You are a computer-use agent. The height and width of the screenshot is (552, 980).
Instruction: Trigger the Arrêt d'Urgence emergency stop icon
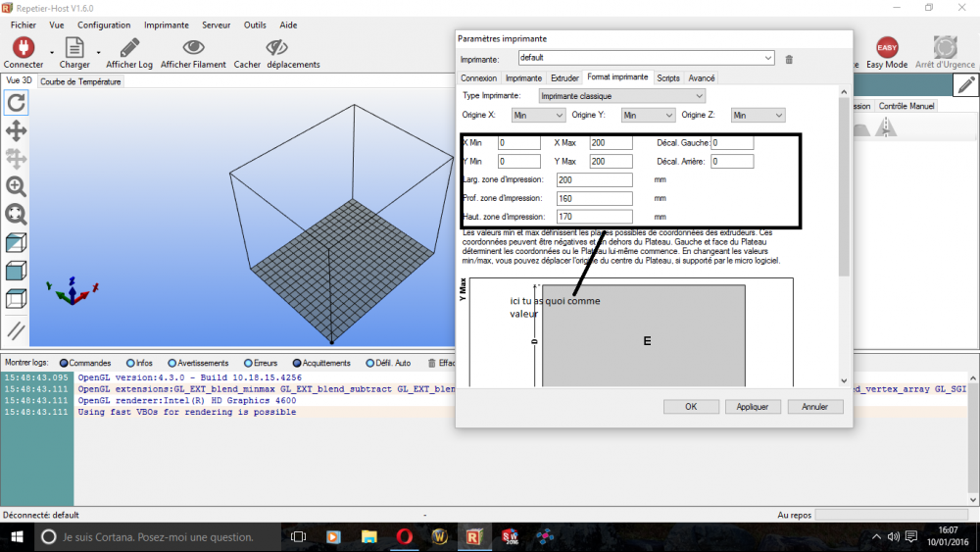coord(945,47)
